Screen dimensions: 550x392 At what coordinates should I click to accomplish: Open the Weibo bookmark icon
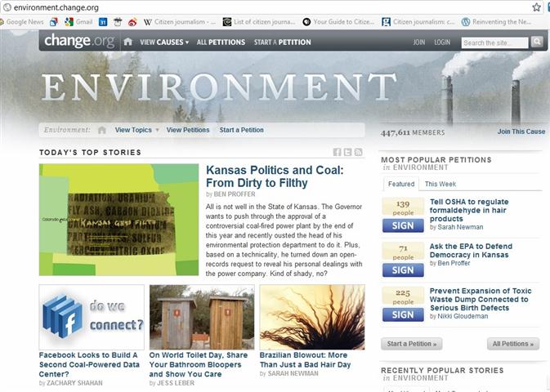pyautogui.click(x=132, y=22)
